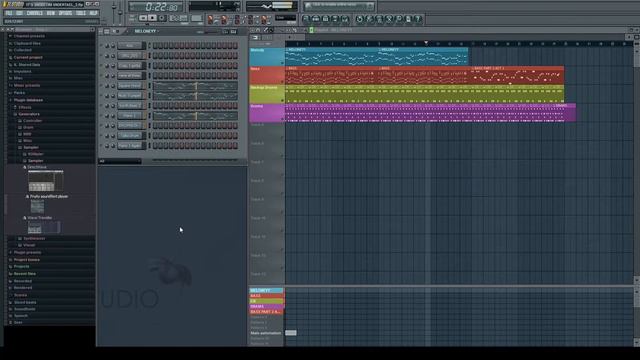640x360 pixels.
Task: Open keyboard editor icon in channel rack header
Action: point(233,31)
